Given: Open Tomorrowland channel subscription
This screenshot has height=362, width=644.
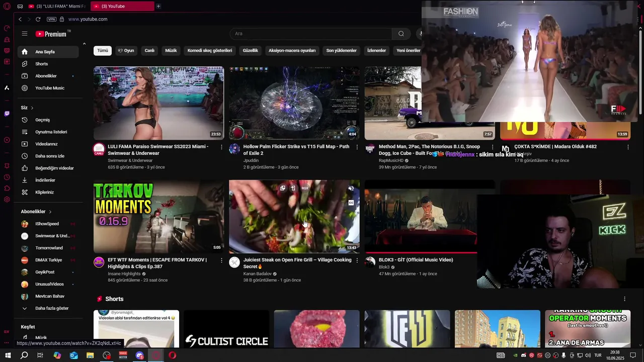Looking at the screenshot, I should click(x=48, y=248).
